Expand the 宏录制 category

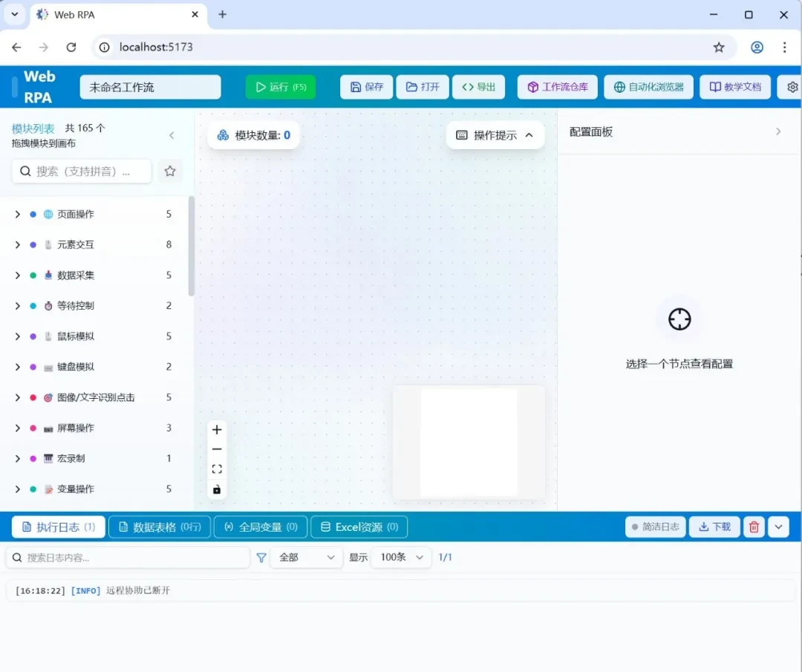pyautogui.click(x=17, y=459)
